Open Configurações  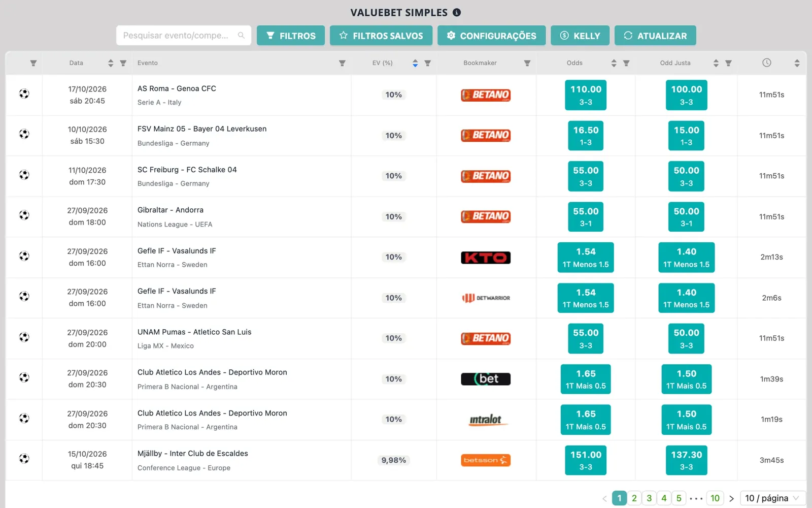491,36
